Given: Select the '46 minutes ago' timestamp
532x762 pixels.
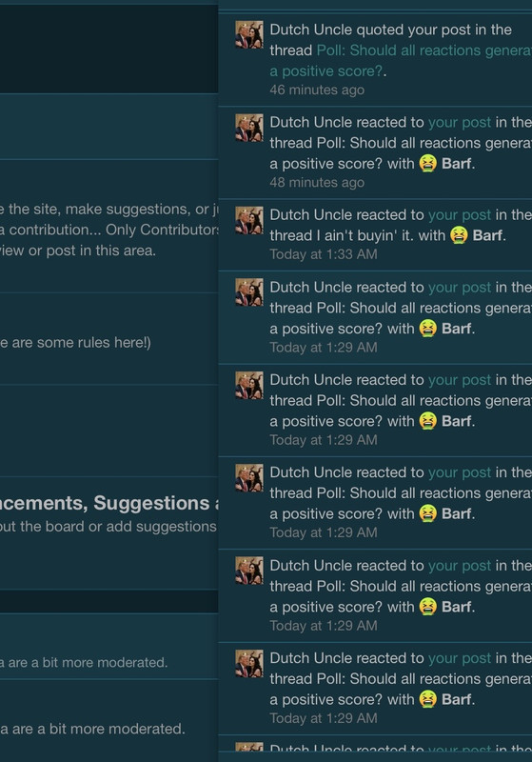Looking at the screenshot, I should coord(317,90).
